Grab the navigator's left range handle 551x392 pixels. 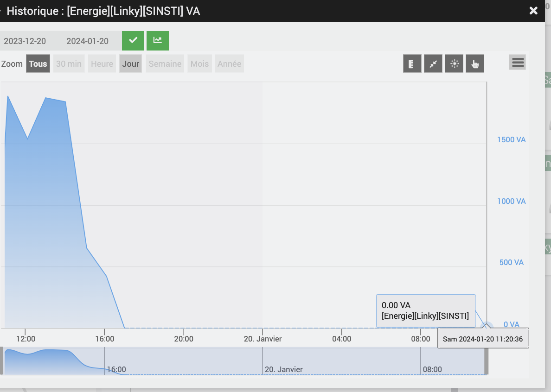tap(1, 361)
